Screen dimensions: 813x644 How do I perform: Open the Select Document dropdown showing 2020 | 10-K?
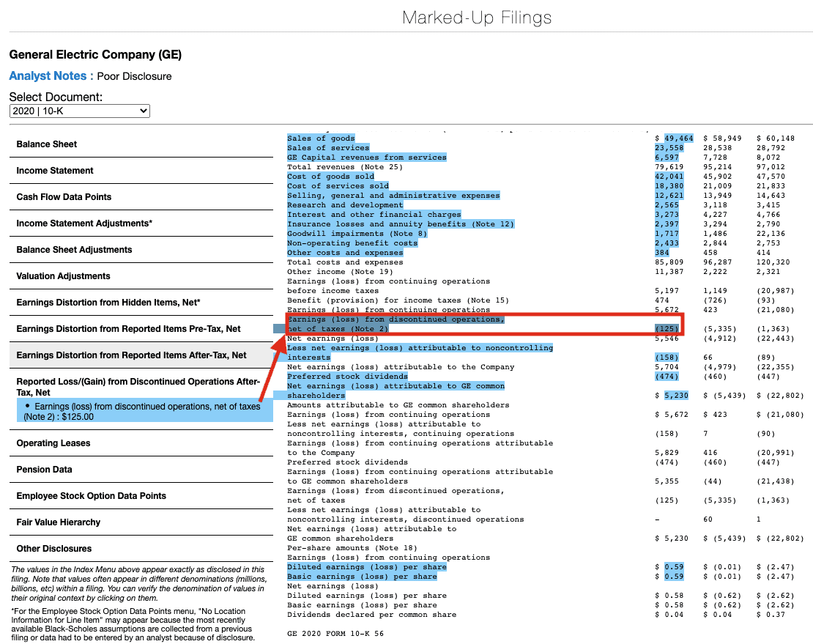(x=80, y=111)
